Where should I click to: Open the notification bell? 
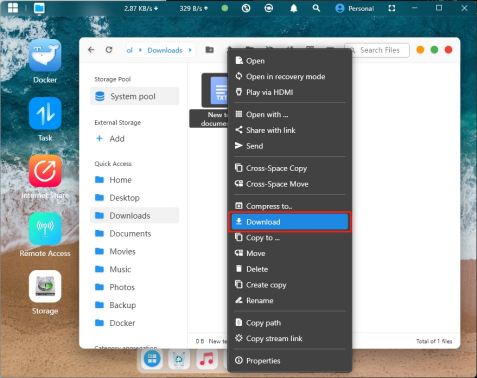(x=293, y=8)
